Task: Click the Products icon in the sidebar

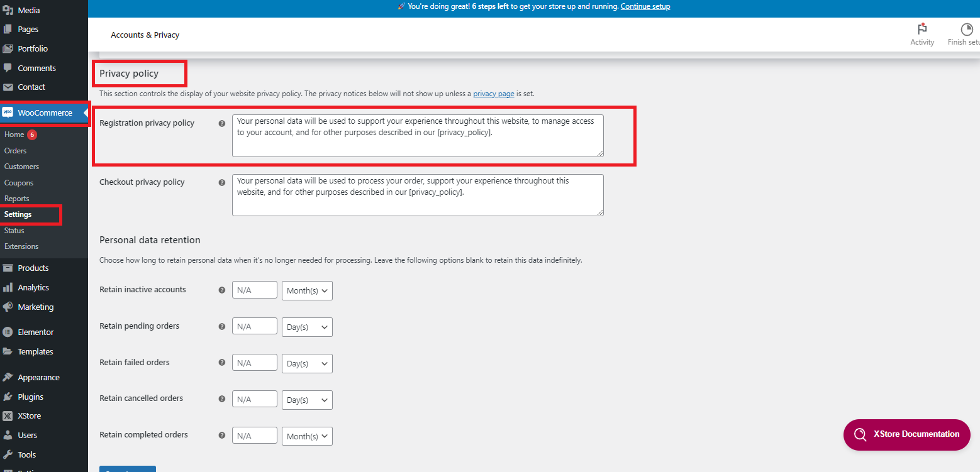Action: point(8,268)
